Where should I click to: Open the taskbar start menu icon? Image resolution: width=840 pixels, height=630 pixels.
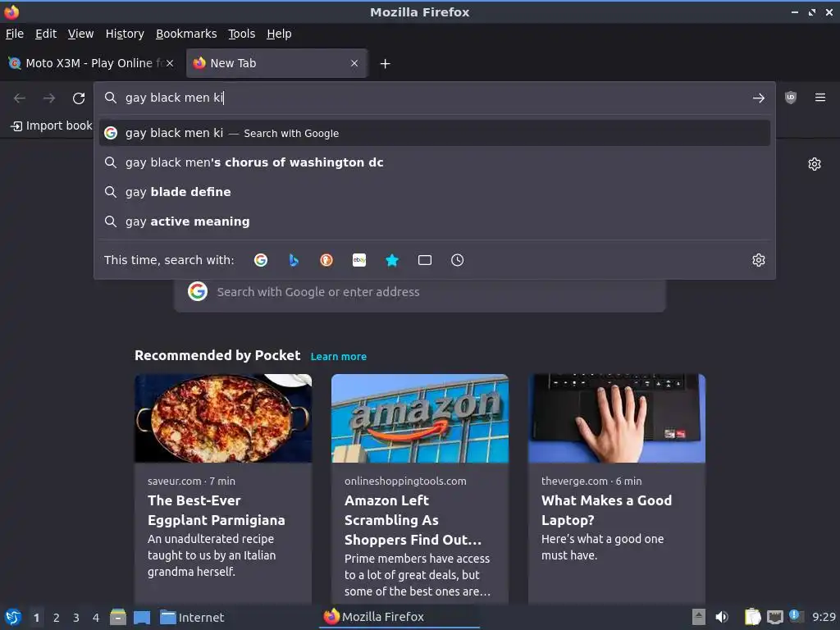point(13,617)
